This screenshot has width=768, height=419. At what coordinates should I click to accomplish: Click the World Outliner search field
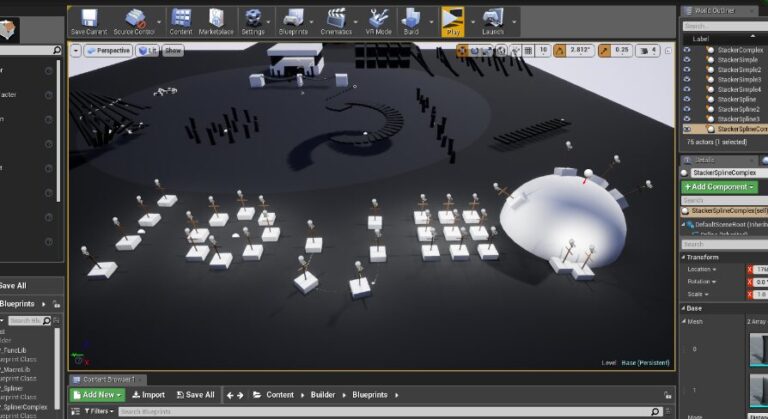point(725,26)
